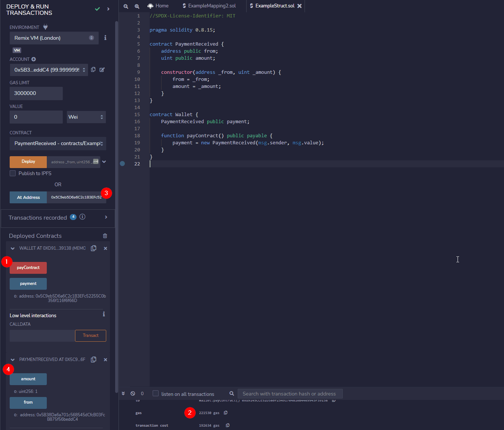Click the CALLDATA input field
This screenshot has height=430, width=504.
[42, 336]
